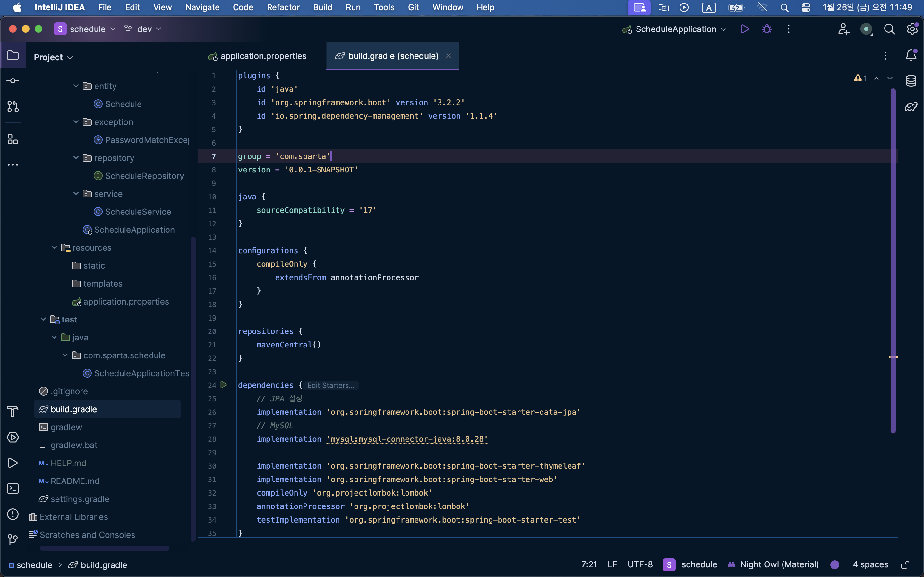Click the purple color indicator in status bar
This screenshot has height=577, width=924.
point(835,565)
